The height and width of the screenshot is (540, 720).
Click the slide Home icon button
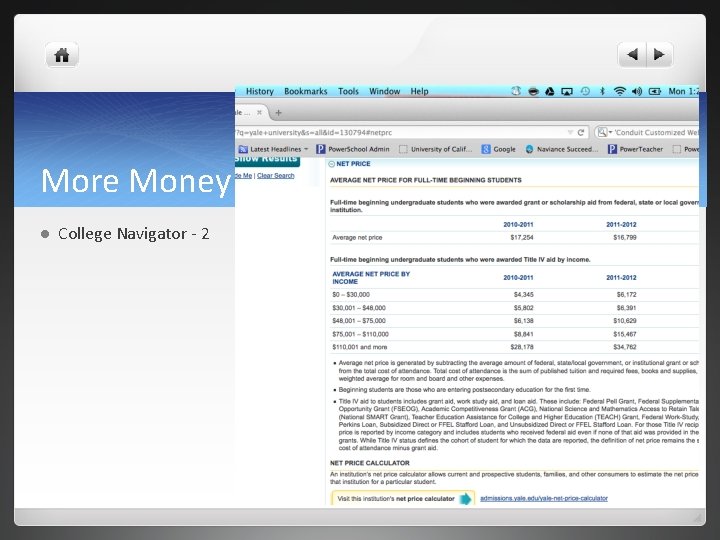[62, 55]
